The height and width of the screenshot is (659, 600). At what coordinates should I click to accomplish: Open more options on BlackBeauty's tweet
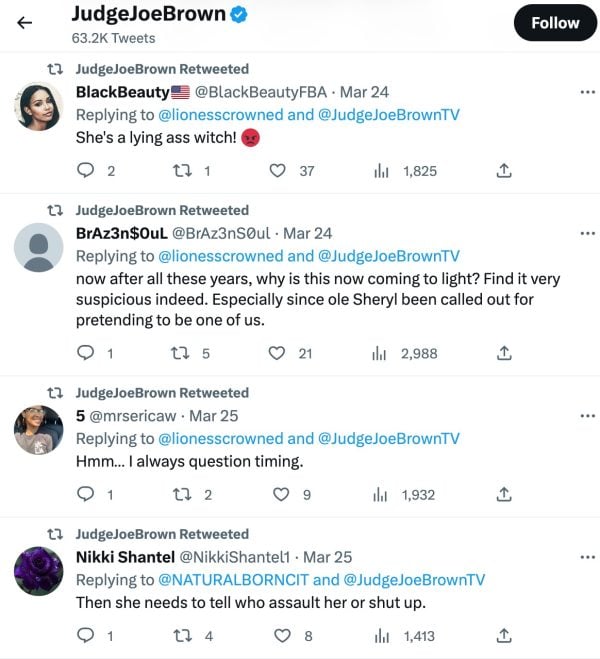[587, 92]
